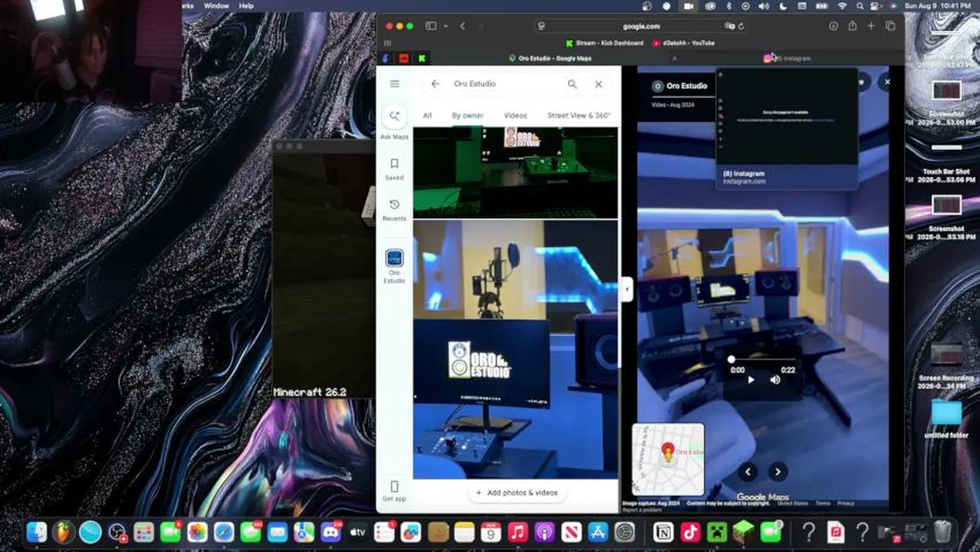
Task: Open a new Safari tab
Action: tap(871, 26)
